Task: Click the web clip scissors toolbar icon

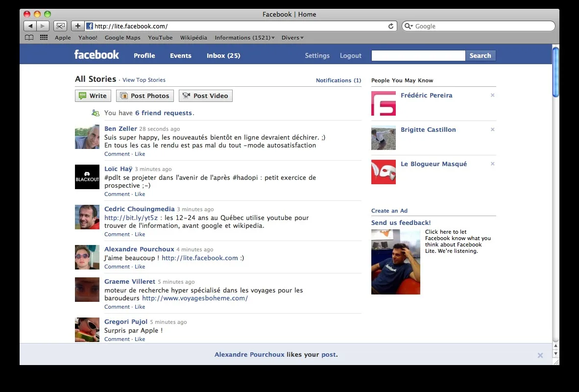Action: (60, 26)
